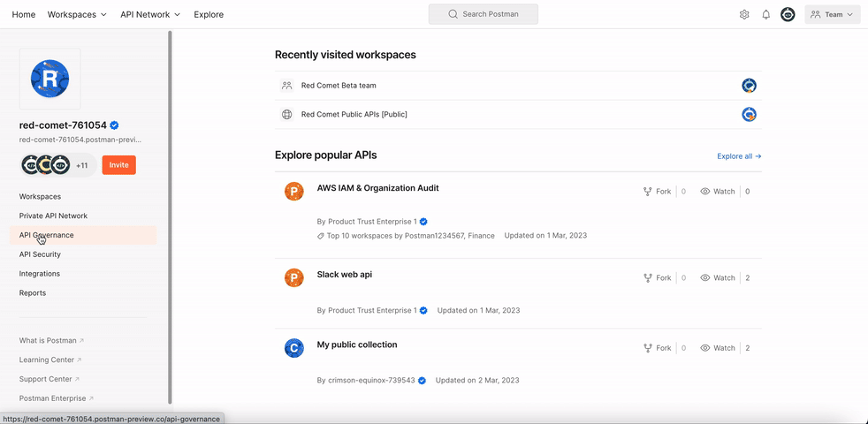
Task: Click the red-comet-761054.postman-previ... domain text
Action: pos(80,140)
